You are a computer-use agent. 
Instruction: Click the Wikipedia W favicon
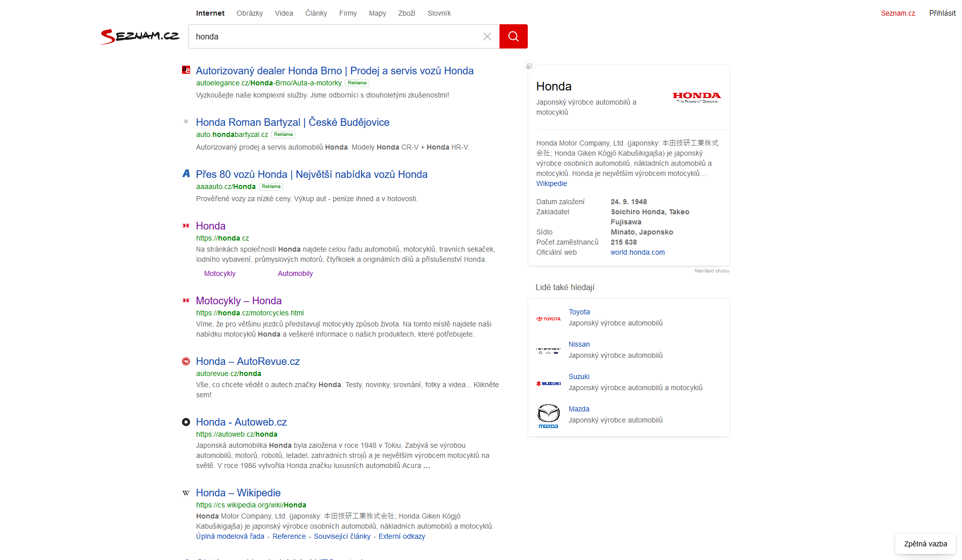pyautogui.click(x=186, y=493)
